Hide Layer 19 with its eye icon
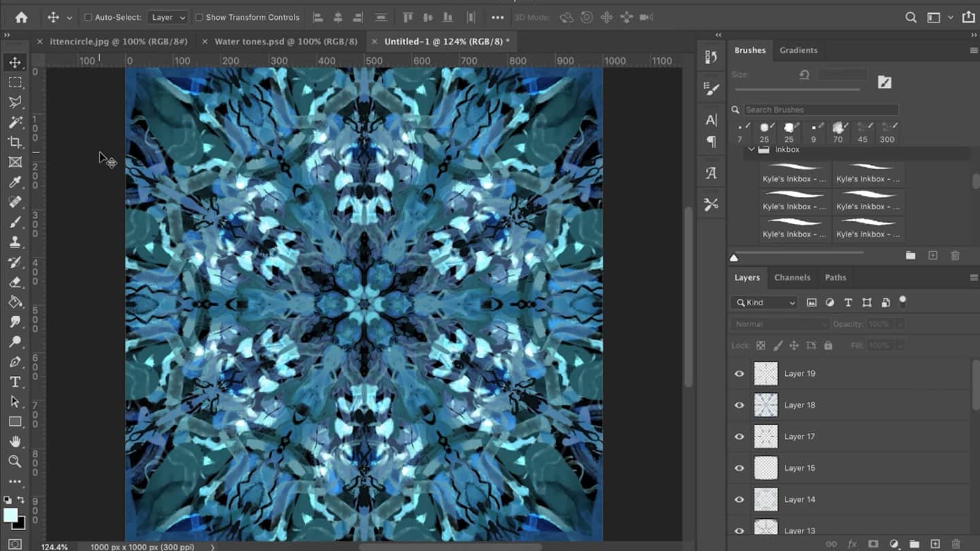 pos(739,373)
